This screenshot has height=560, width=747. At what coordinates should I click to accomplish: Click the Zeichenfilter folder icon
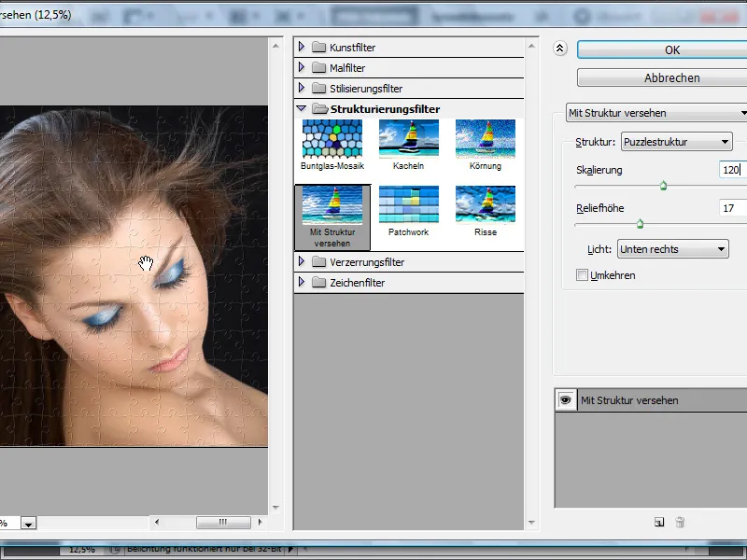click(x=318, y=283)
